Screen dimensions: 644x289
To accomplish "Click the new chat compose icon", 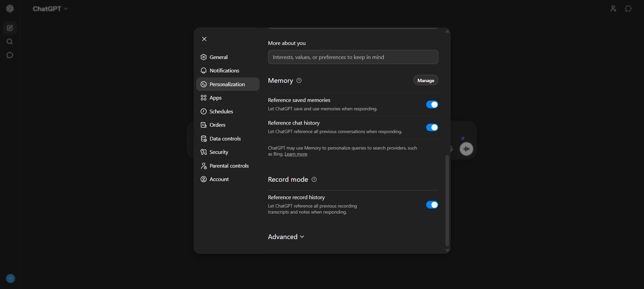I will [10, 28].
